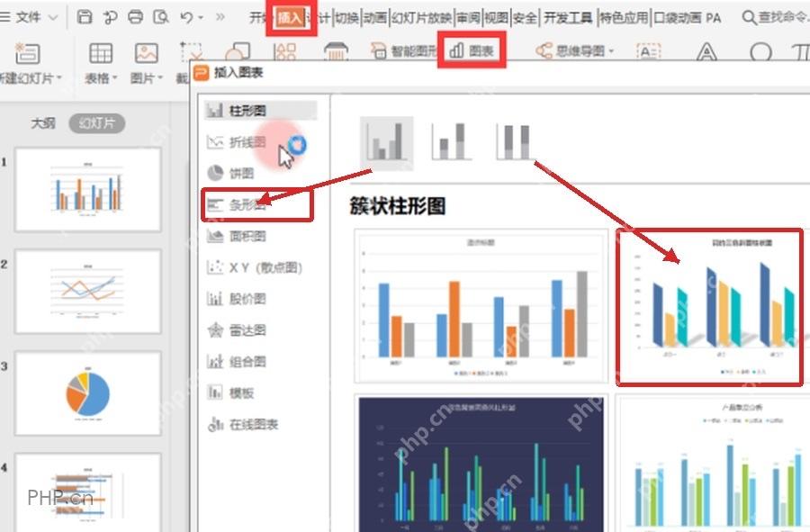Expand the 表格 dropdown label
Screen dimensions: 810x532
pos(101,78)
